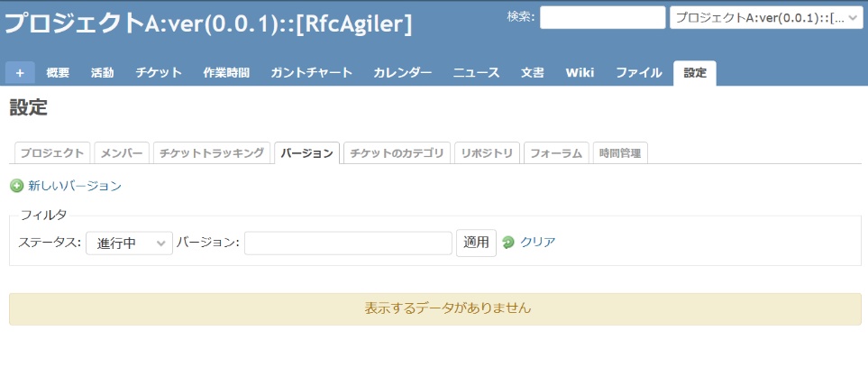The height and width of the screenshot is (386, 868).
Task: Click the クリア clear filter link
Action: [x=537, y=242]
